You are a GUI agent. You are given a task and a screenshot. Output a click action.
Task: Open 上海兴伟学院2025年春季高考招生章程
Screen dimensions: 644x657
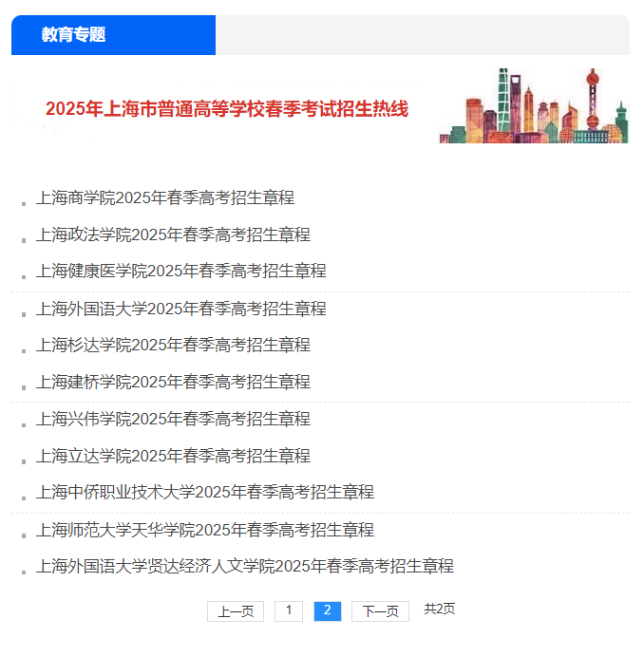[173, 419]
